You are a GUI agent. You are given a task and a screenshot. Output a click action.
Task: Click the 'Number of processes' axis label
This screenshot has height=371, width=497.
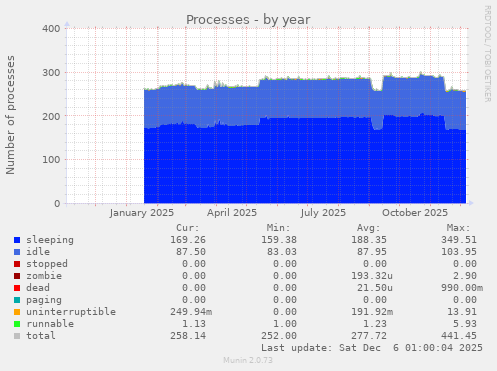pyautogui.click(x=10, y=115)
